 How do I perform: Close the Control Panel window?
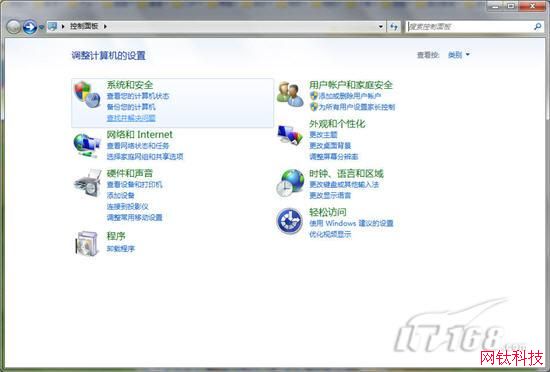[532, 6]
